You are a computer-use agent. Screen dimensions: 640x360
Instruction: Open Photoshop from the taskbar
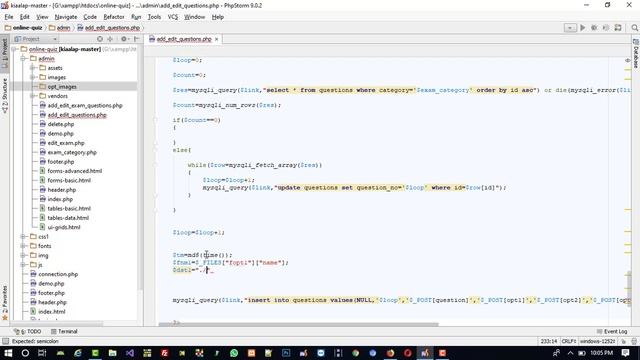[x=286, y=353]
